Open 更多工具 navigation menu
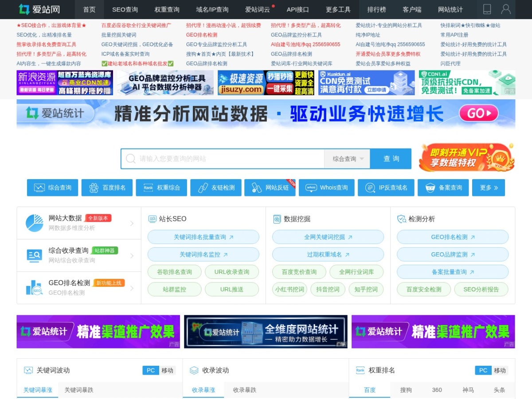532x399 pixels. pyautogui.click(x=338, y=9)
